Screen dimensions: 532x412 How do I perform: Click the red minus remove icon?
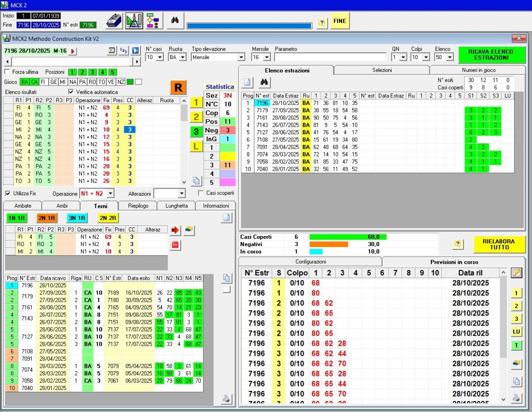coord(175,245)
